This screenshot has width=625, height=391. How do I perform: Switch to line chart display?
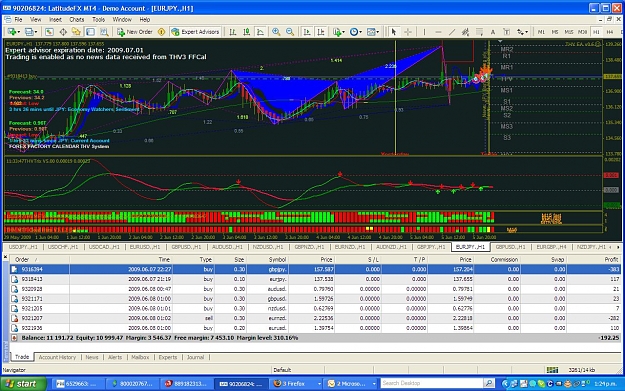[x=260, y=32]
